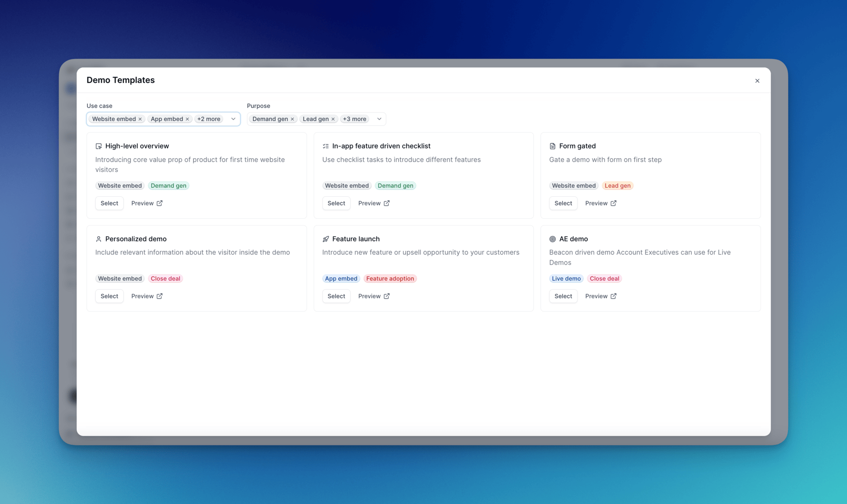Select the AE demo template
Screen dimensions: 847x504
click(563, 296)
